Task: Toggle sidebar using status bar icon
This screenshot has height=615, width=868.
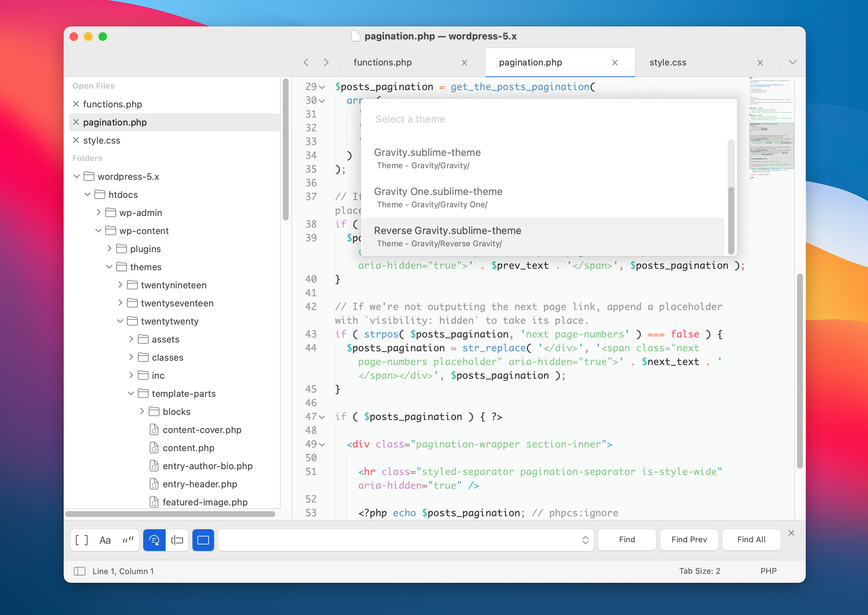Action: click(x=79, y=571)
